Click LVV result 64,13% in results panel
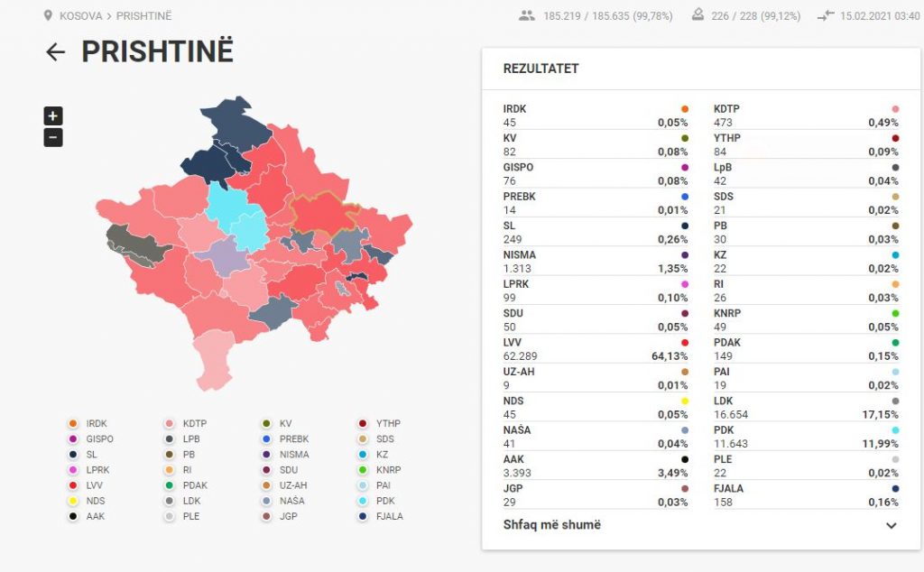This screenshot has height=572, width=924. (670, 356)
